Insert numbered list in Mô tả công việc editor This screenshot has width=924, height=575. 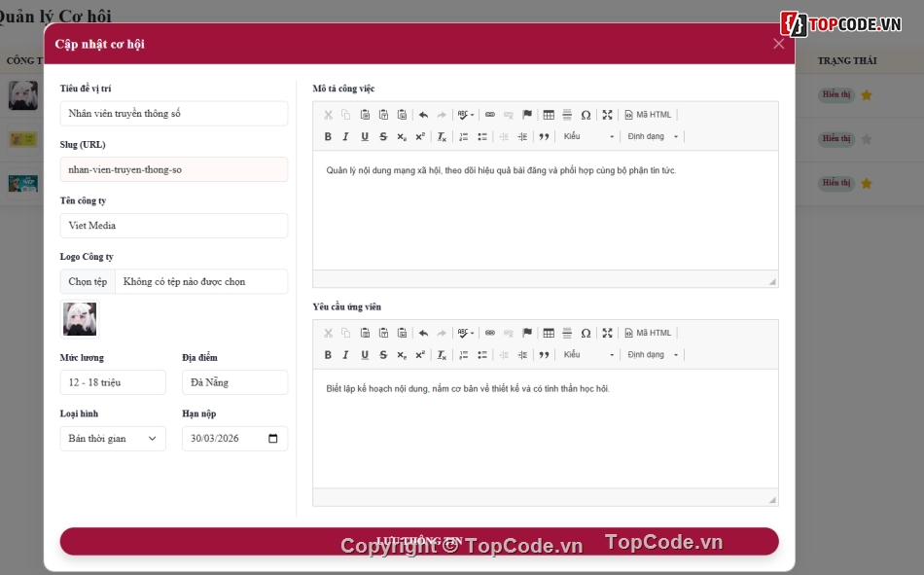click(x=464, y=137)
